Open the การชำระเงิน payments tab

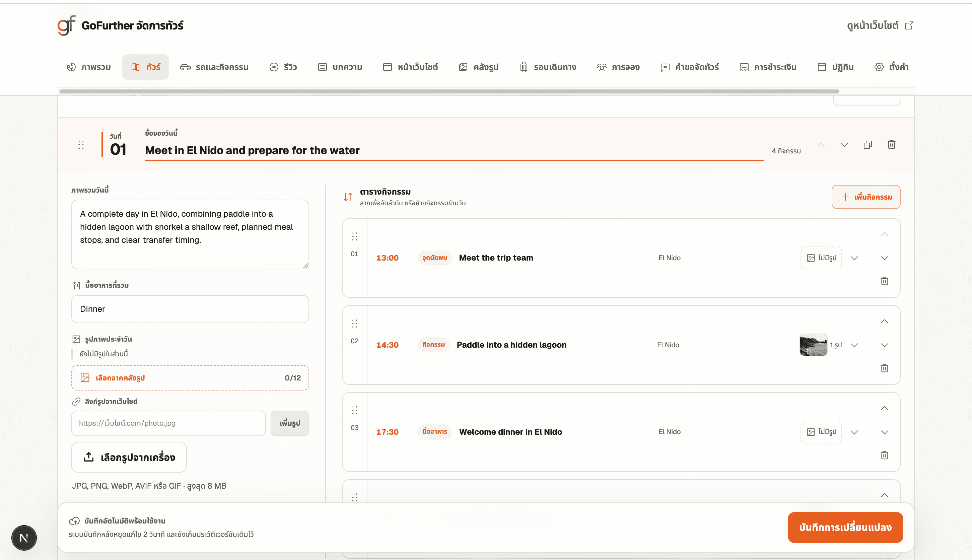click(768, 67)
